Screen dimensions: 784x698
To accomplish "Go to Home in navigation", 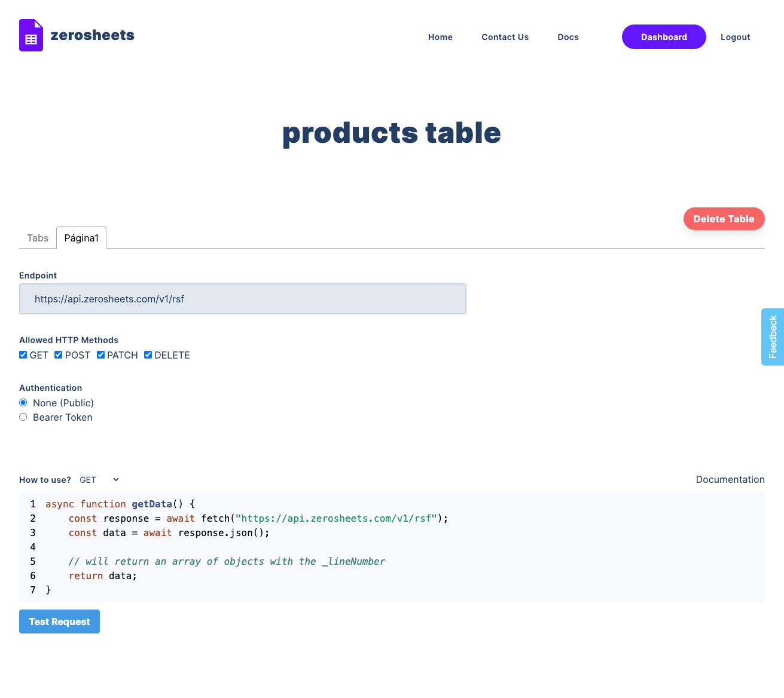I will (440, 37).
